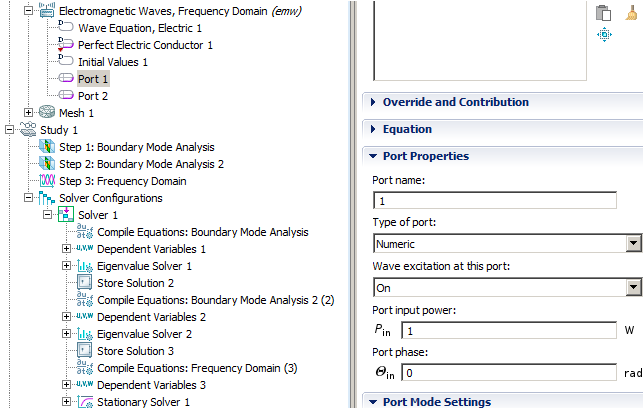Image resolution: width=644 pixels, height=409 pixels.
Task: Open the Type of port dropdown
Action: click(632, 243)
